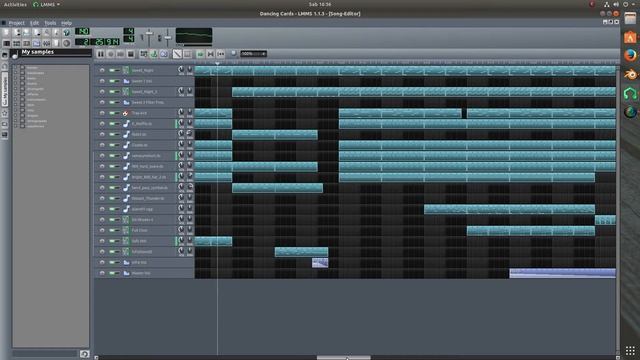Open the zoom percentage combo box

point(253,54)
